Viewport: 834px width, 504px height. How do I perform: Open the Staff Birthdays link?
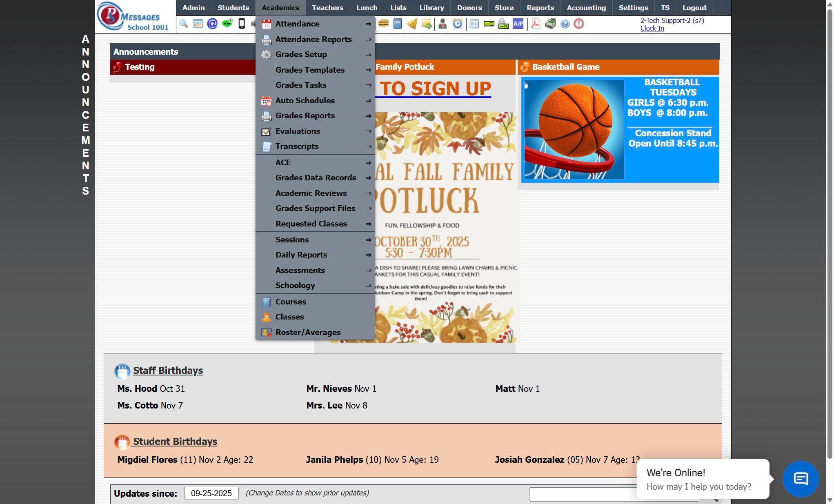pos(168,370)
